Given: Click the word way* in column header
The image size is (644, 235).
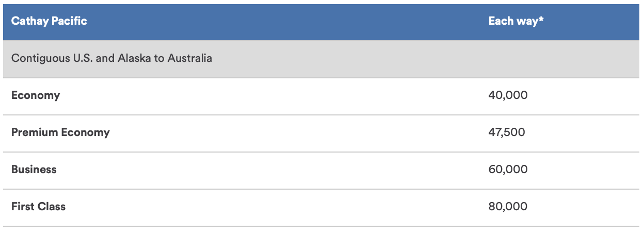Looking at the screenshot, I should point(529,21).
